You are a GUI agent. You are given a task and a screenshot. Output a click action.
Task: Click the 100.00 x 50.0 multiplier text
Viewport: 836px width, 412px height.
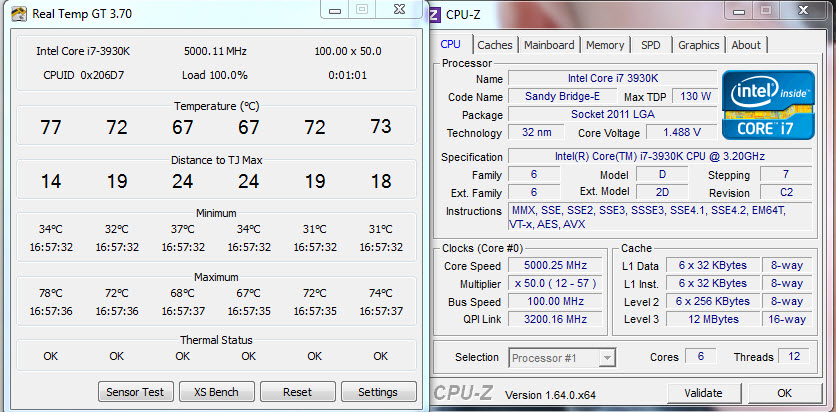click(348, 52)
